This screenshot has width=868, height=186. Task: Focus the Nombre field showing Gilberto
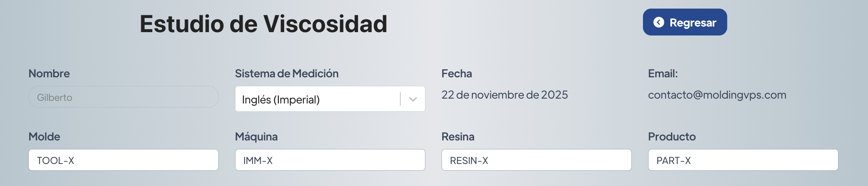click(123, 97)
